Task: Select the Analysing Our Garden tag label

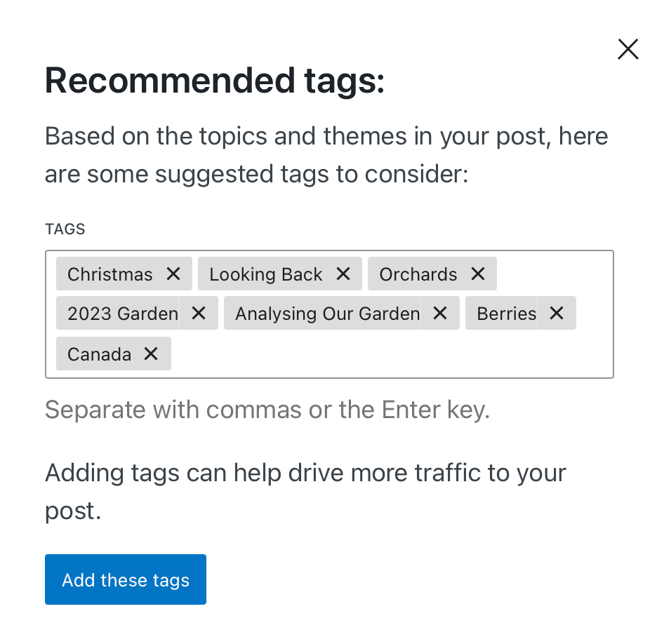Action: (x=327, y=314)
